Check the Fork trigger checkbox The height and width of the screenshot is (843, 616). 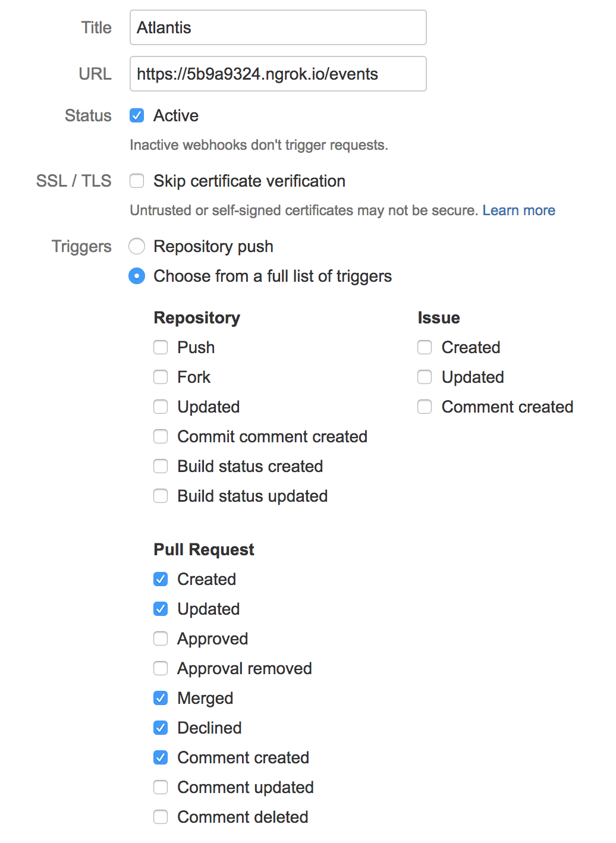coord(161,377)
